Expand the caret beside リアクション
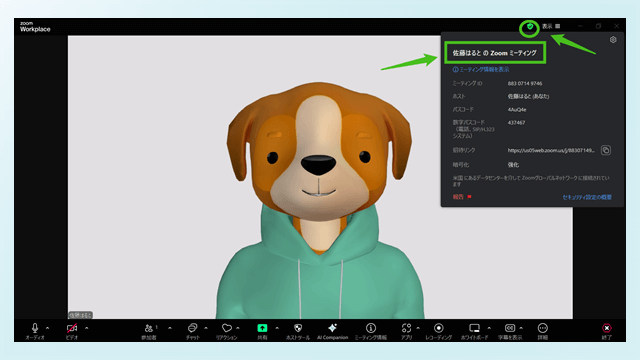 tap(238, 328)
